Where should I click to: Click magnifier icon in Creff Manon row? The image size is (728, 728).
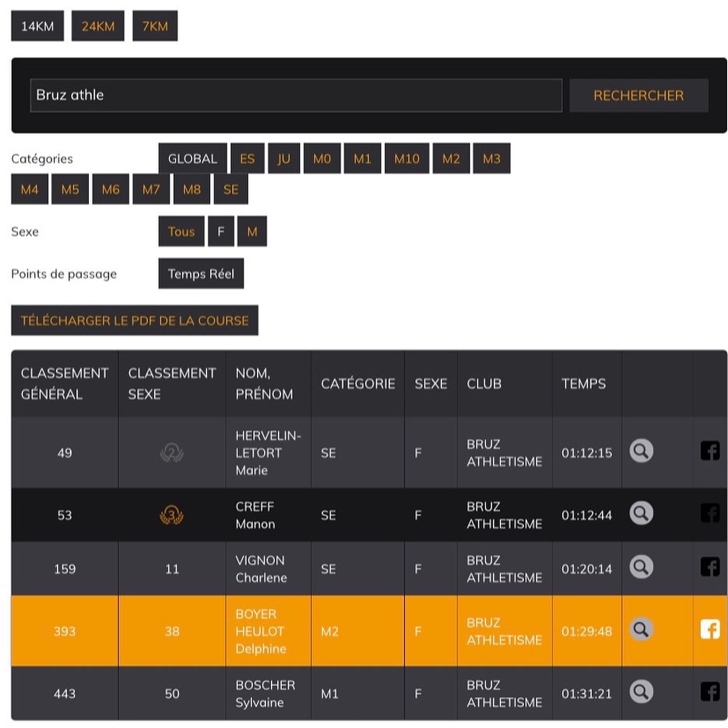tap(641, 513)
